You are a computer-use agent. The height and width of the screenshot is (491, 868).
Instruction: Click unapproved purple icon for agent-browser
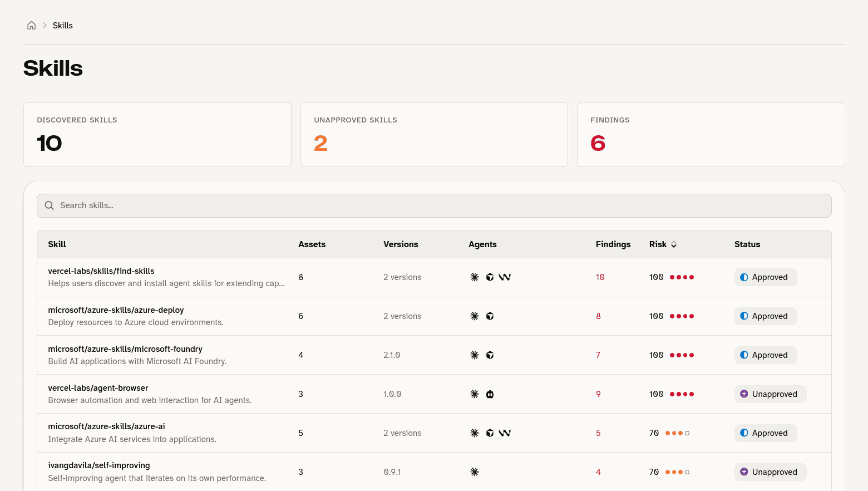pos(744,394)
